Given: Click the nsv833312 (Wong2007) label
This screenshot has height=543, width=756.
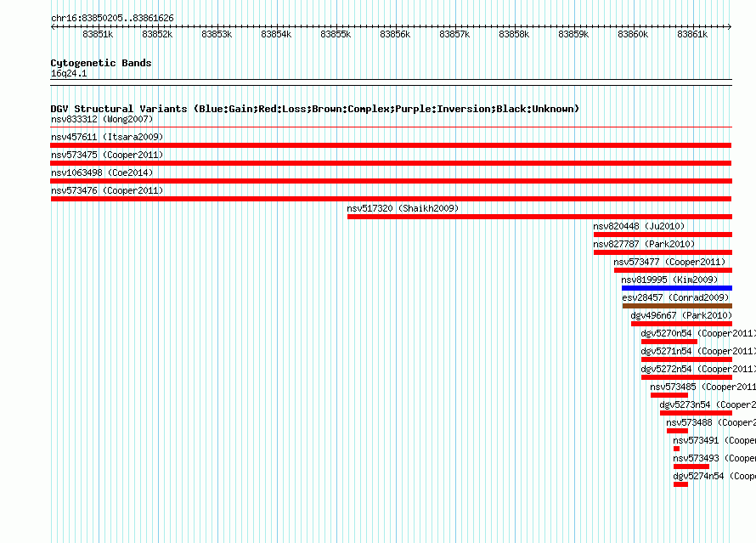Looking at the screenshot, I should (x=102, y=119).
